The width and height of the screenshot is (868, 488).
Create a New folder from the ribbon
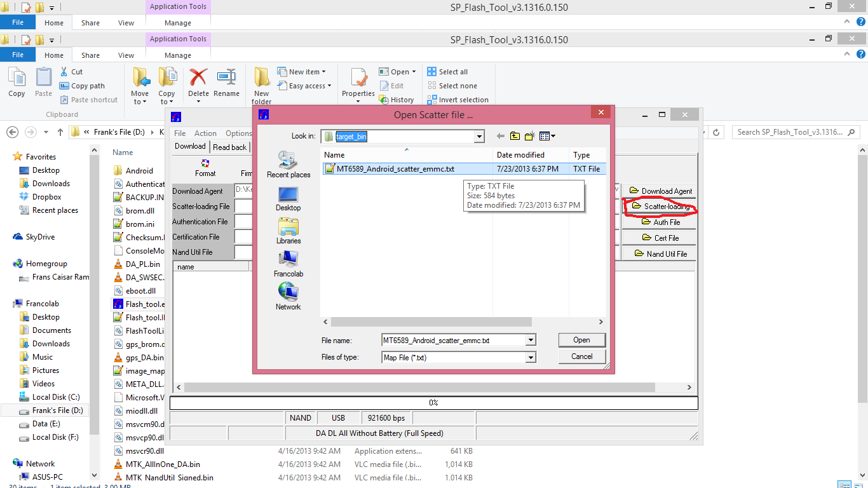coord(262,86)
